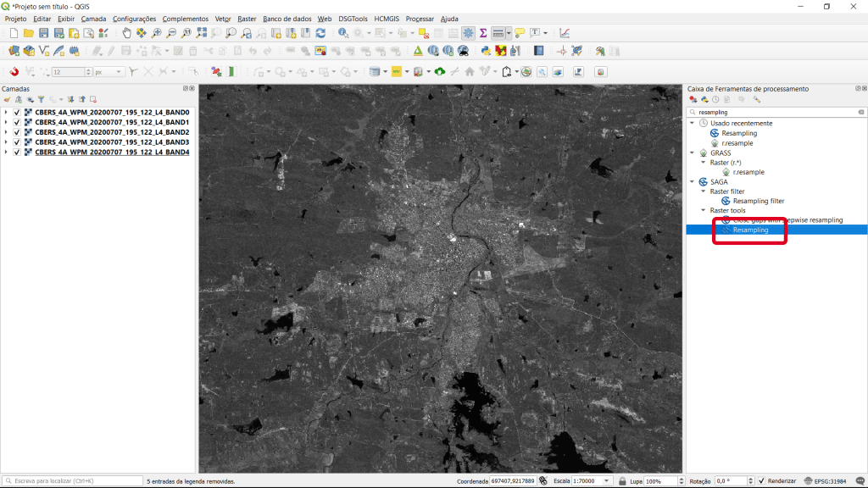Viewport: 868px width, 488px height.
Task: Toggle visibility of BAND2 layer
Action: pos(17,132)
